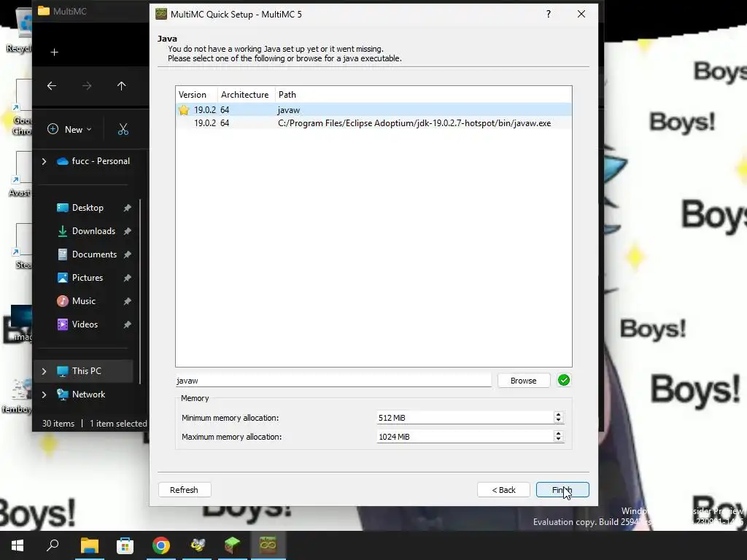Sort list by Architecture column header
Screen dimensions: 747x560
(246, 94)
